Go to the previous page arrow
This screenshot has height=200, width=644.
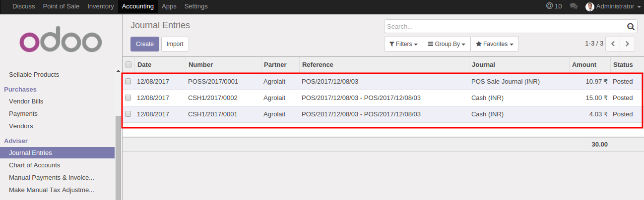[613, 44]
